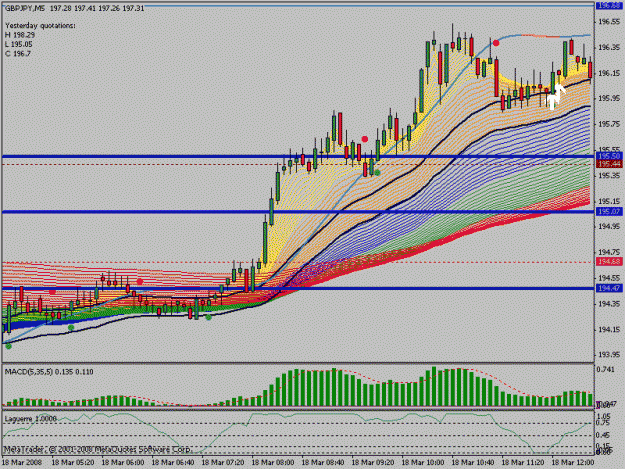Image resolution: width=625 pixels, height=469 pixels.
Task: Click the 194.95 price scale label
Action: click(609, 227)
